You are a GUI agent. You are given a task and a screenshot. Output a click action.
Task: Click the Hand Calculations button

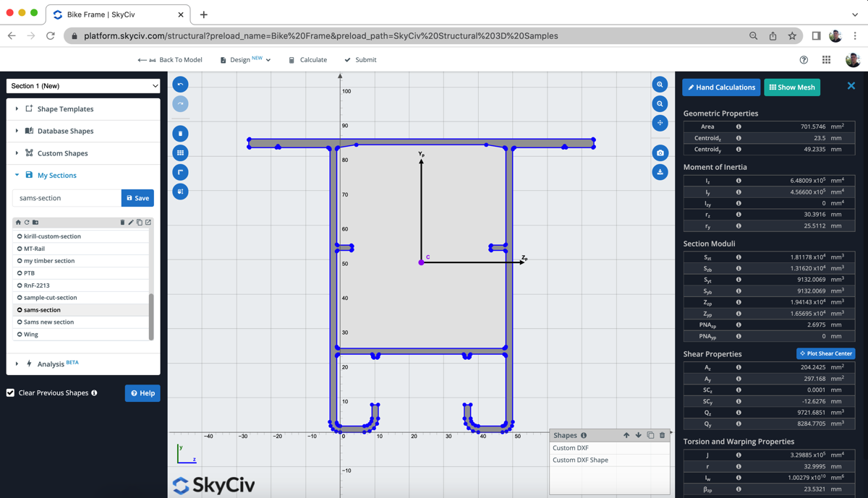[720, 87]
